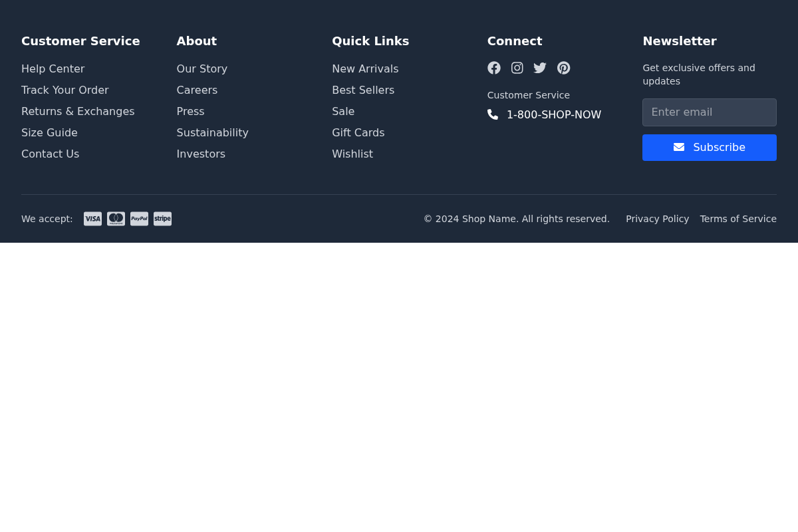Click the About column heading

[197, 41]
